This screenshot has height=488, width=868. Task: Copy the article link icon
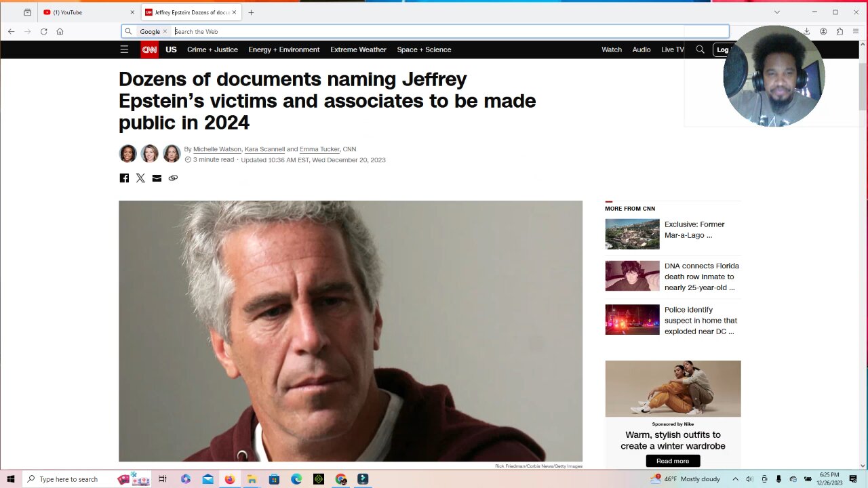coord(173,178)
